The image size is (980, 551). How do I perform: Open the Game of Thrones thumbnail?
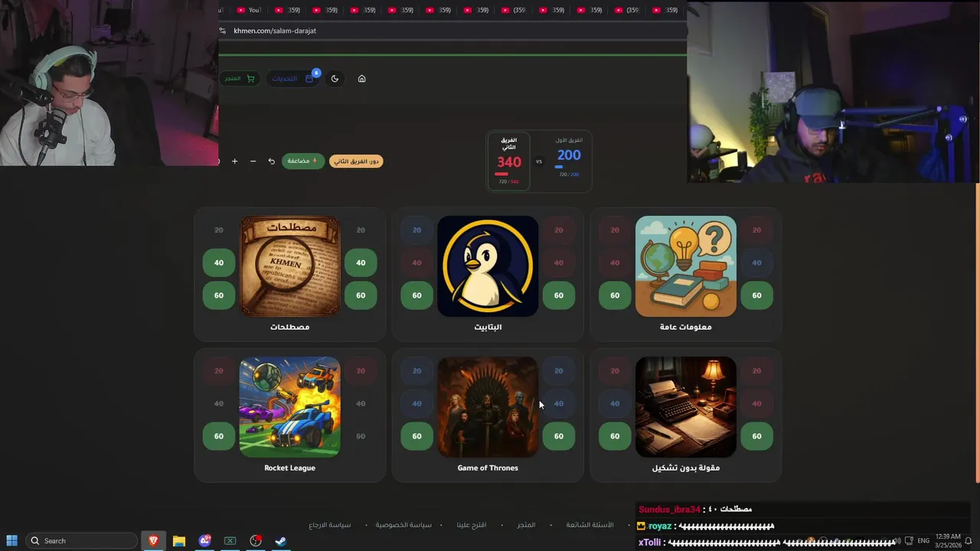point(488,406)
